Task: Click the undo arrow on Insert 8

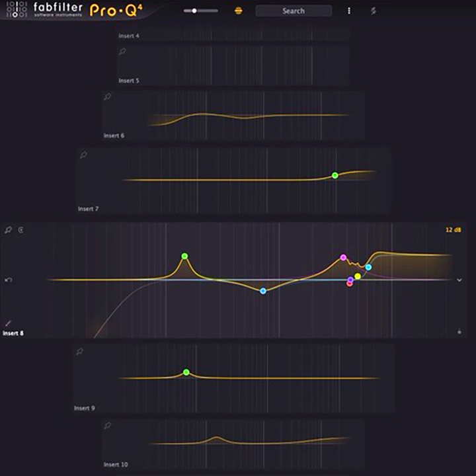Action: point(9,280)
